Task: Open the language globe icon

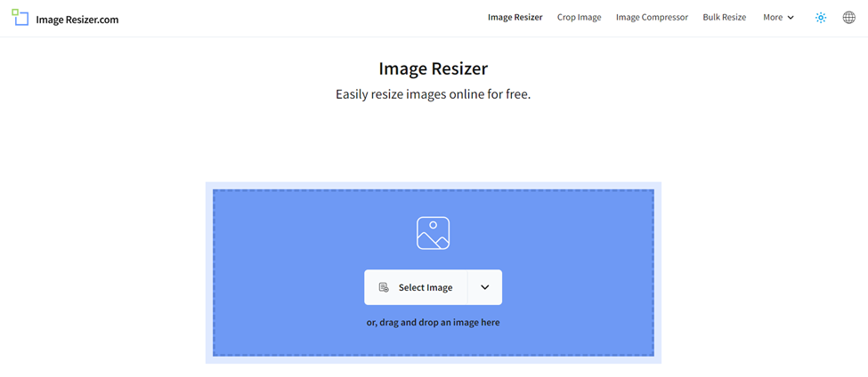Action: (848, 18)
